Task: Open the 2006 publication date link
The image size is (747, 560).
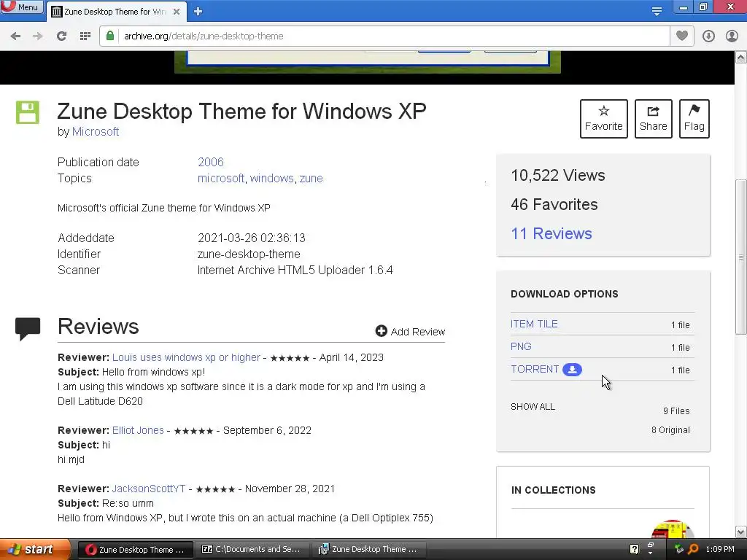Action: click(x=211, y=162)
